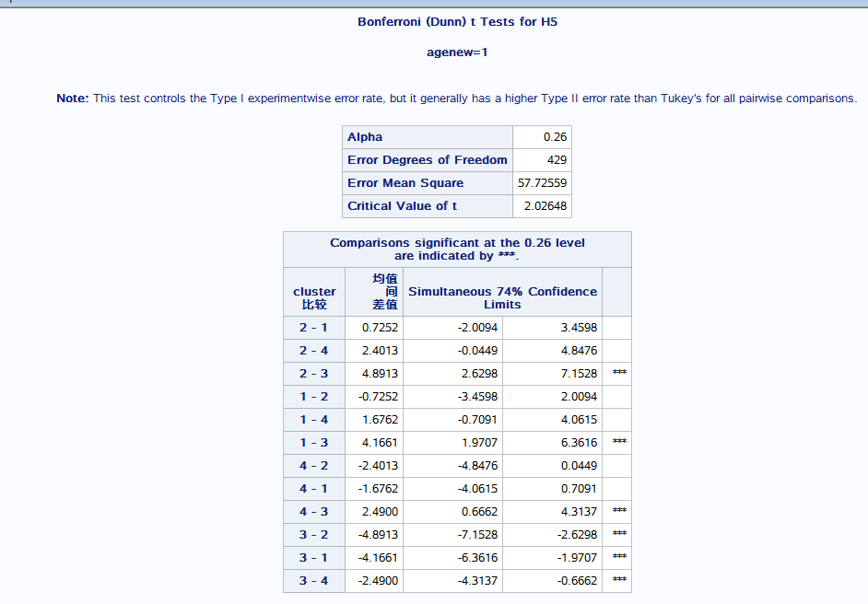
Task: Click the 'agenew=1' subtitle
Action: point(457,52)
